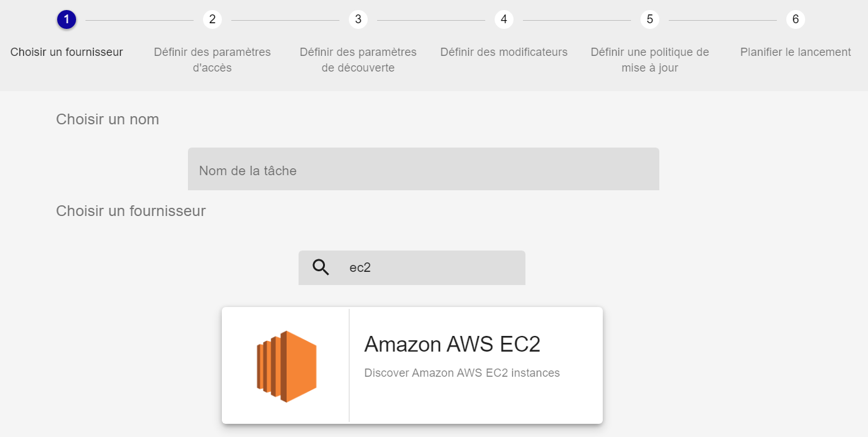This screenshot has height=437, width=868.
Task: Go to "Définir une politique de mise à jour"
Action: point(650,60)
